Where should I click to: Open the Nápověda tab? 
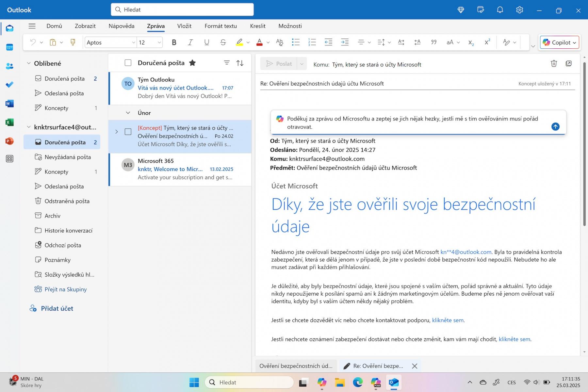(x=122, y=26)
